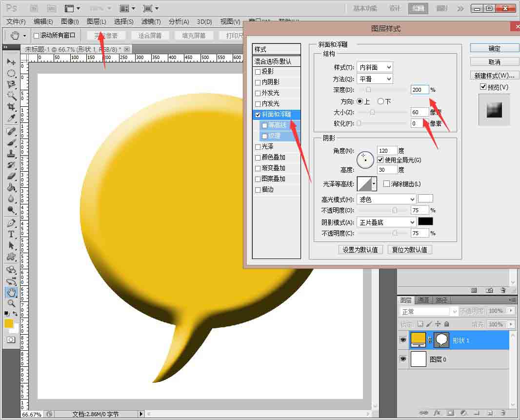Toggle 使用全局光 checkbox
520x420 pixels.
(x=380, y=160)
